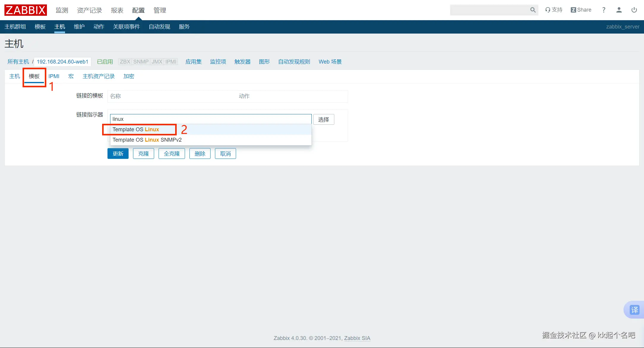Choose Template OS Linux SNMPv2 suggestion
The height and width of the screenshot is (348, 644).
(x=147, y=140)
